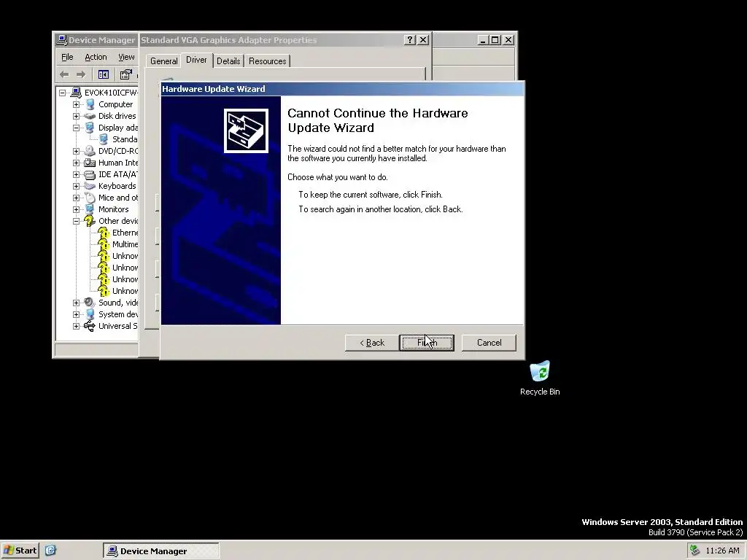Select the System devices category icon

coord(90,314)
